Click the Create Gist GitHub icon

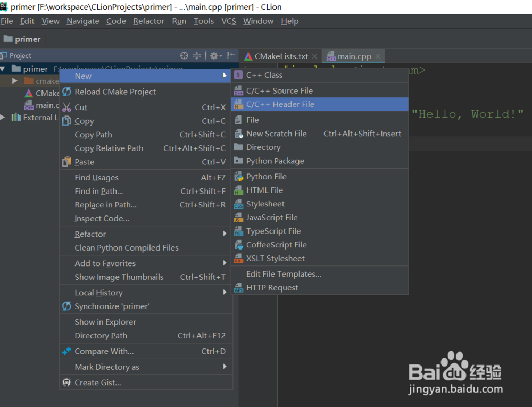point(66,382)
